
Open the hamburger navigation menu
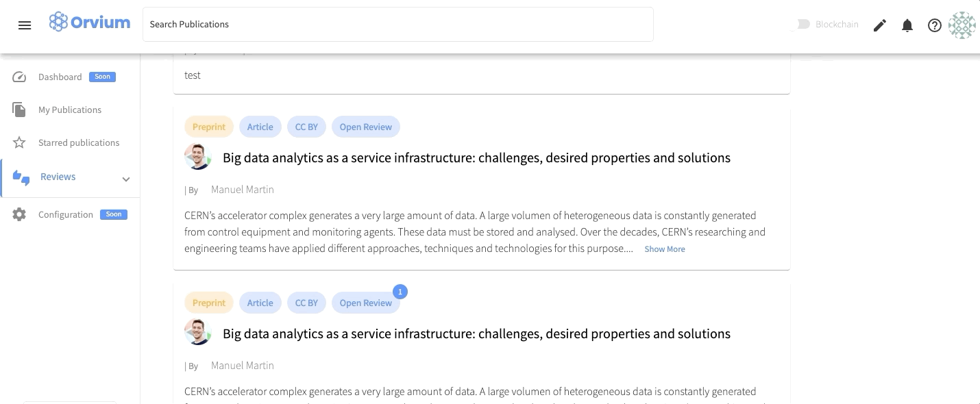coord(25,25)
